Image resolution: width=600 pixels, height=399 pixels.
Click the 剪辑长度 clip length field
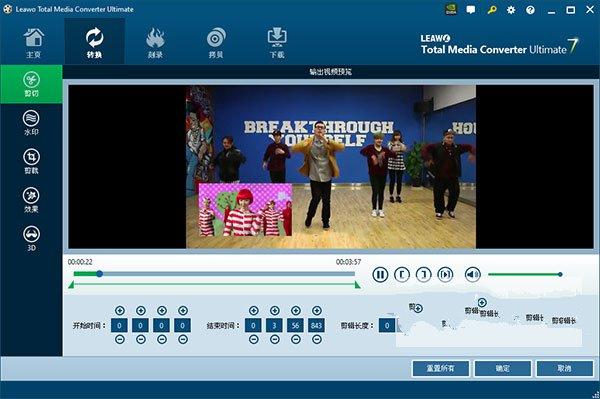coord(387,325)
